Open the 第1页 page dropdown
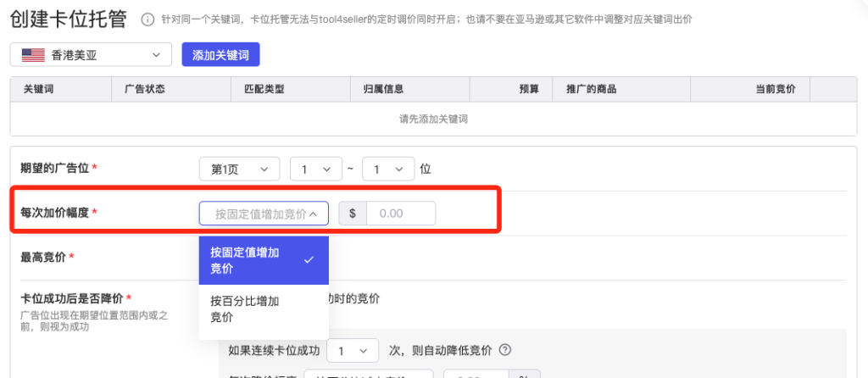 coord(241,169)
